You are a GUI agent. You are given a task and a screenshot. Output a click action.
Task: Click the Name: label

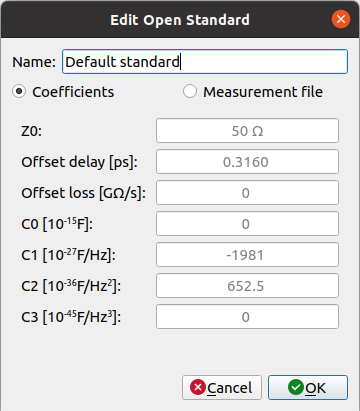[34, 62]
